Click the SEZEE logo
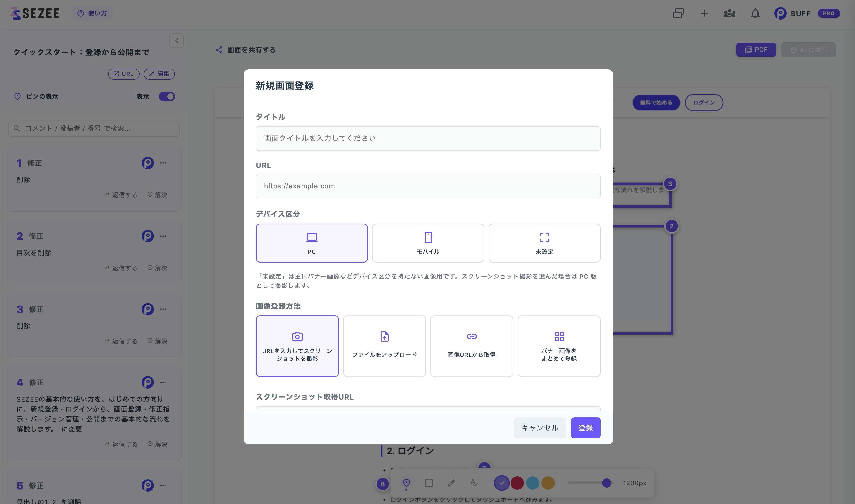Screen dimensions: 855x504 coord(35,14)
